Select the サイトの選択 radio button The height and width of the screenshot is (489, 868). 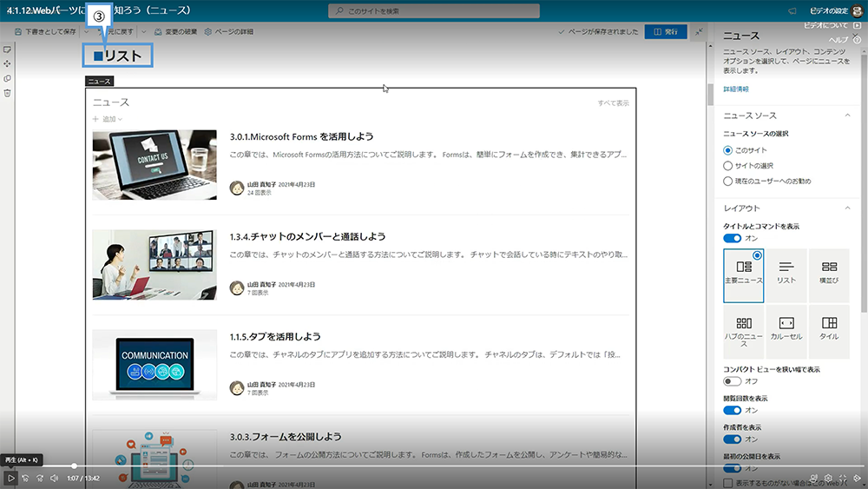[728, 166]
